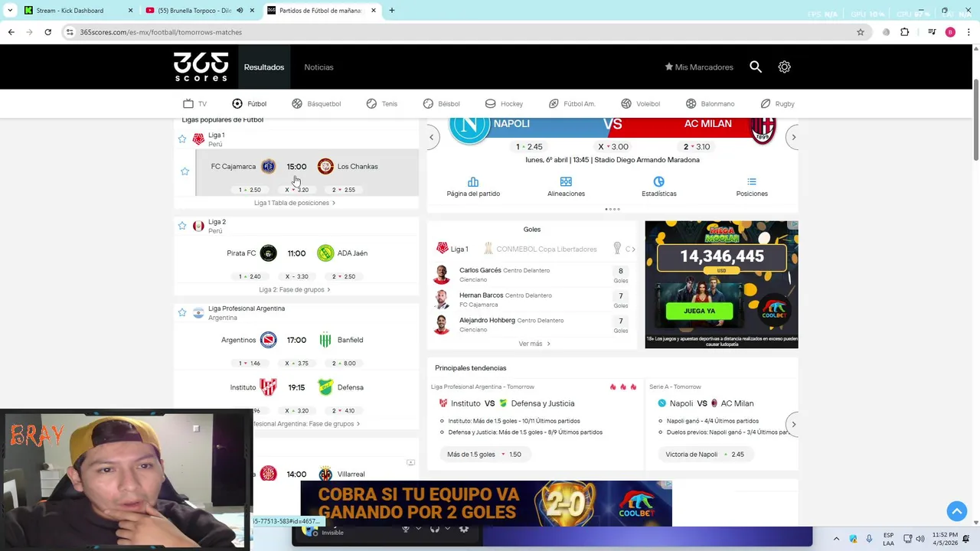Open the Defensa team crest in match list
This screenshot has height=551, width=980.
tap(325, 387)
